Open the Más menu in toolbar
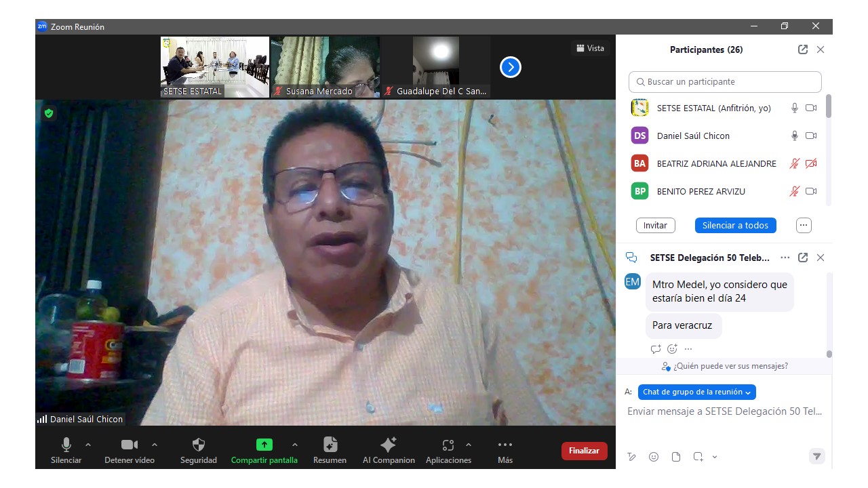This screenshot has height=488, width=868. point(505,445)
